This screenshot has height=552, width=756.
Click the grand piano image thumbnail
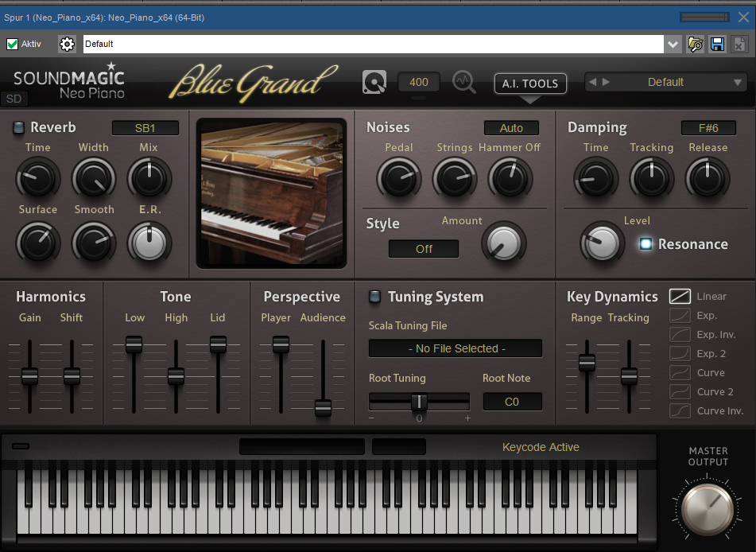[x=271, y=193]
